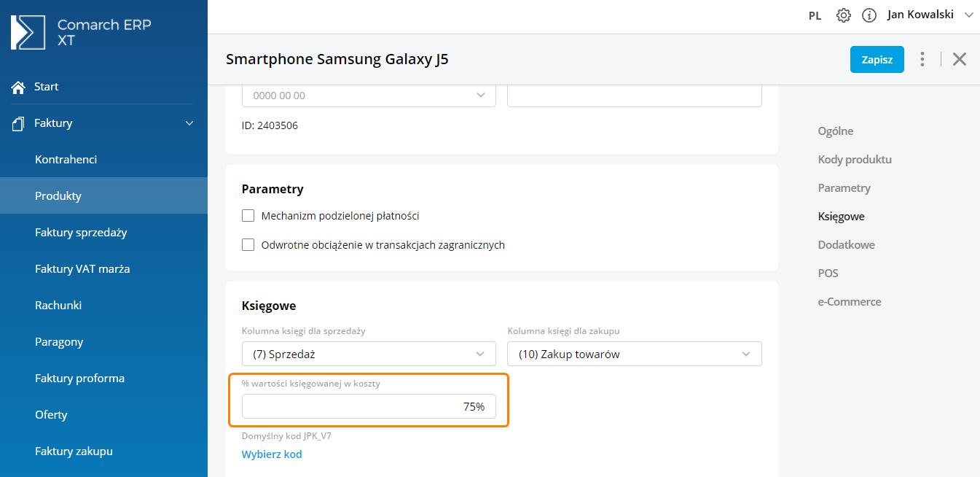Viewport: 980px width, 477px height.
Task: Click the Comarch ERP XT logo
Action: coord(28,32)
